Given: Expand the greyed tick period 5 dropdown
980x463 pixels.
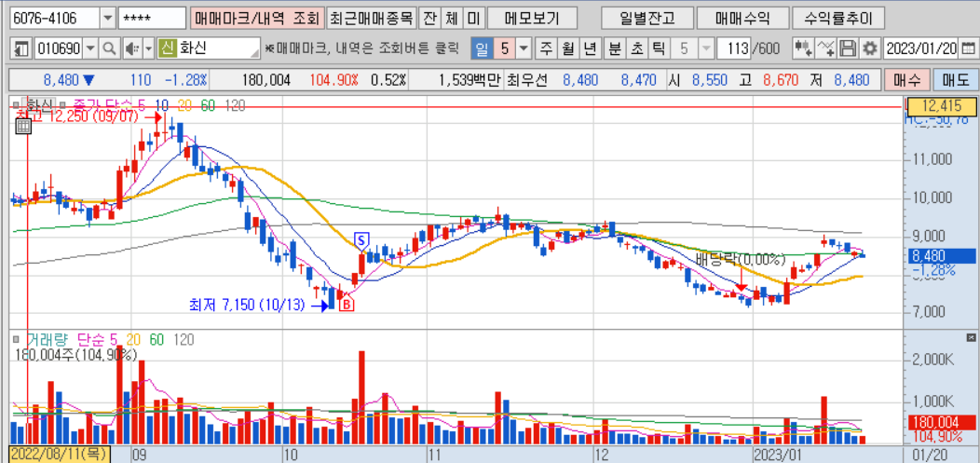Looking at the screenshot, I should click(707, 48).
